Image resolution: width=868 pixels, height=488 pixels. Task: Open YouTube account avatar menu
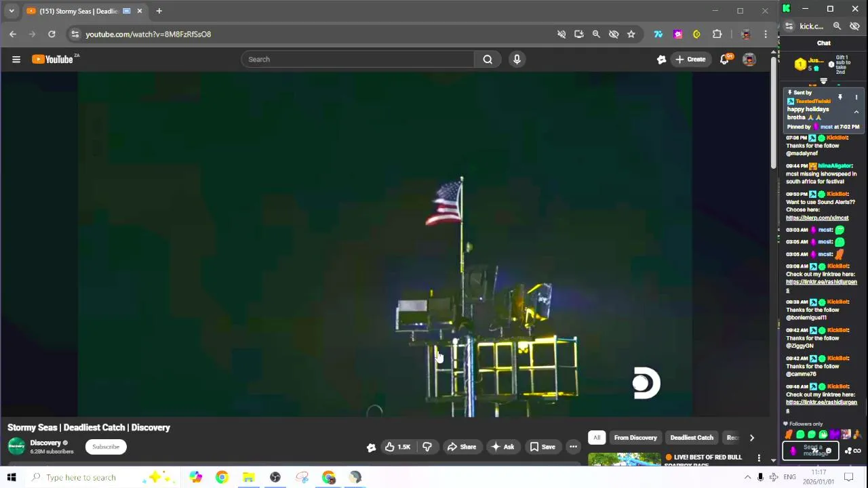click(749, 60)
